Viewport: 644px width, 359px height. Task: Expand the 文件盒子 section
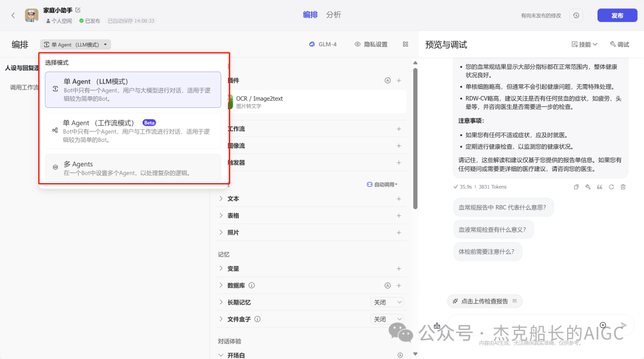pos(221,319)
